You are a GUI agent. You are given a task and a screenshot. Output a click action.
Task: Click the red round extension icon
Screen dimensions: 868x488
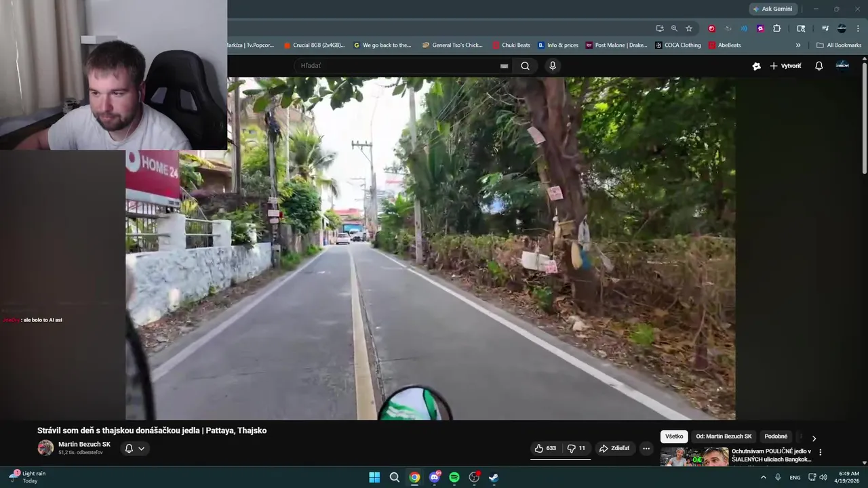711,28
